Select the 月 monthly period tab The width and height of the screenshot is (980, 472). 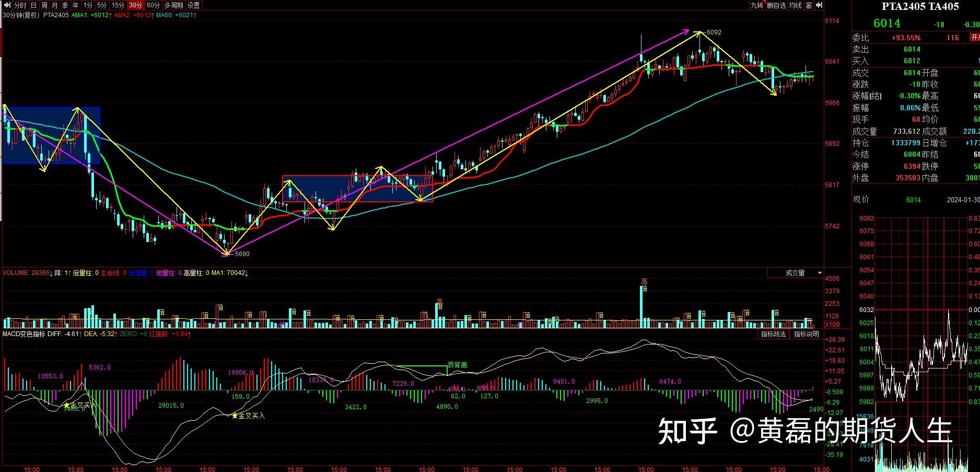tap(55, 5)
